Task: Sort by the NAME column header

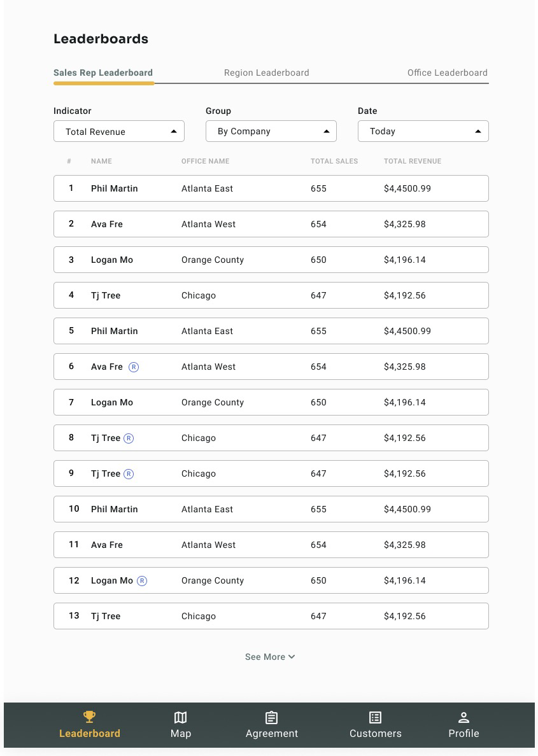Action: click(101, 161)
